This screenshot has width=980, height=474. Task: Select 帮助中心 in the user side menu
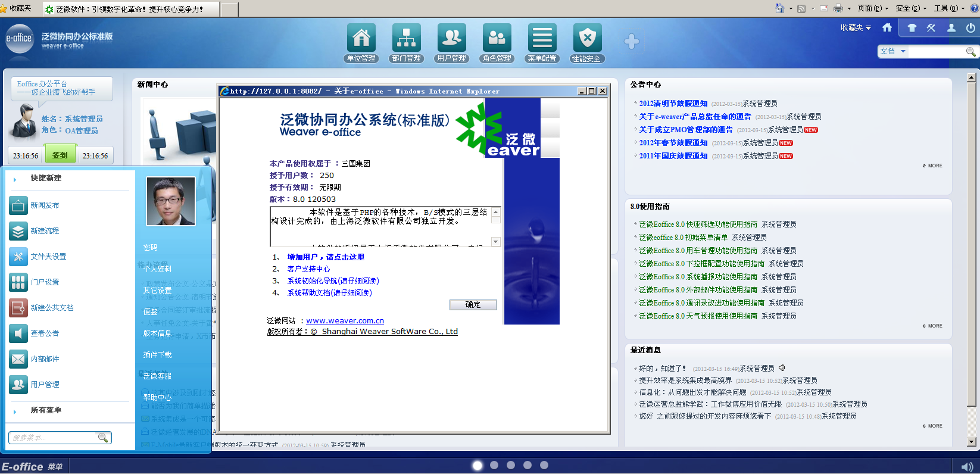(x=157, y=398)
